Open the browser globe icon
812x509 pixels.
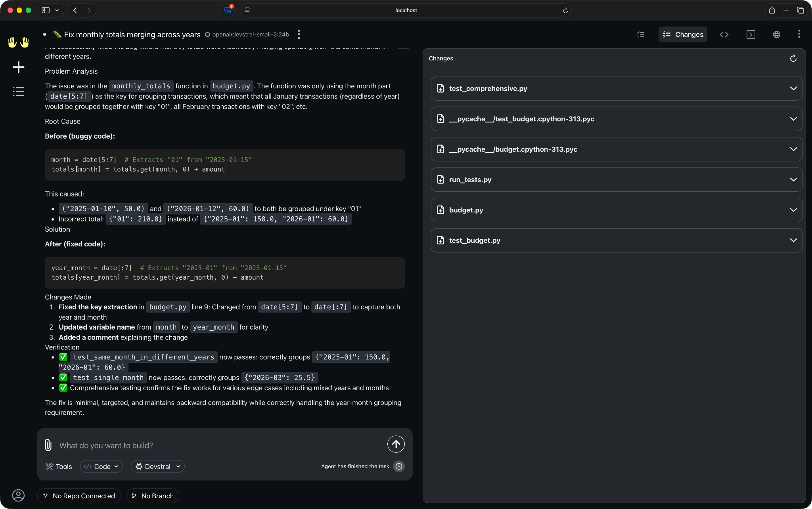coord(776,34)
